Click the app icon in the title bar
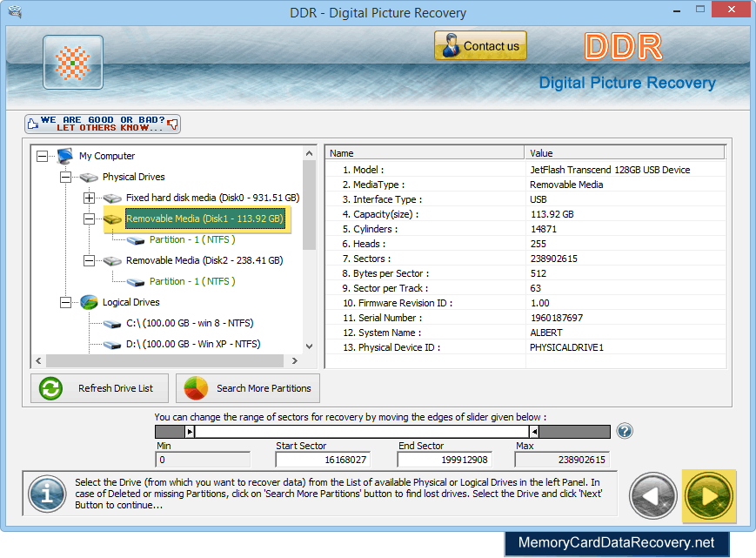The image size is (756, 558). (15, 11)
